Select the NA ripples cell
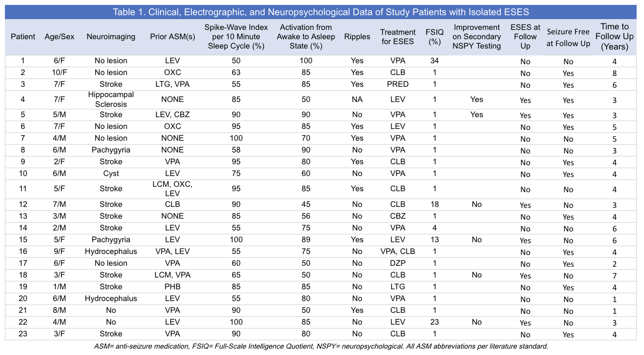This screenshot has height=355, width=644. click(357, 100)
